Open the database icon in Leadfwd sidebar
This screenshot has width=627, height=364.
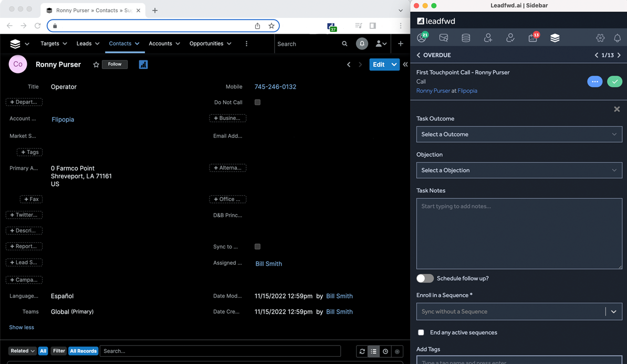tap(466, 38)
